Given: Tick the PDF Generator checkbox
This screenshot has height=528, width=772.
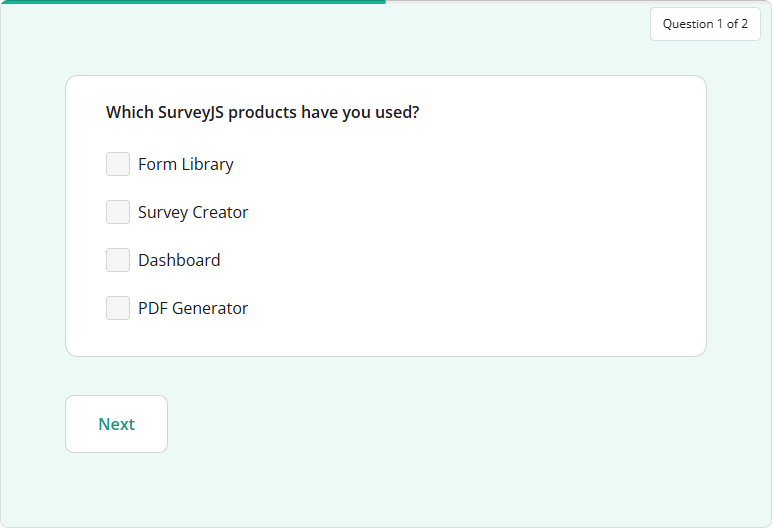Looking at the screenshot, I should 118,308.
